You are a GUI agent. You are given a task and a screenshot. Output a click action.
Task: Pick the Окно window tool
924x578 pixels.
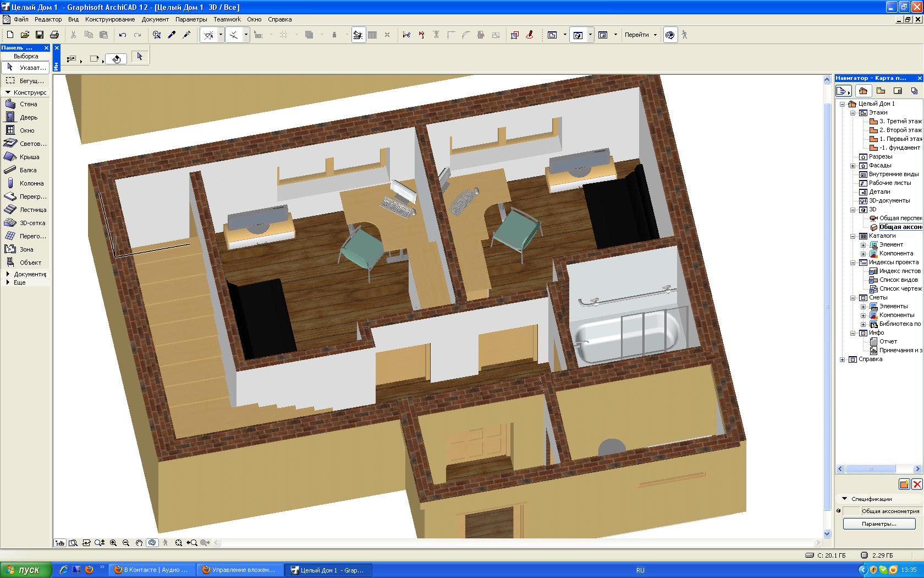click(x=25, y=130)
